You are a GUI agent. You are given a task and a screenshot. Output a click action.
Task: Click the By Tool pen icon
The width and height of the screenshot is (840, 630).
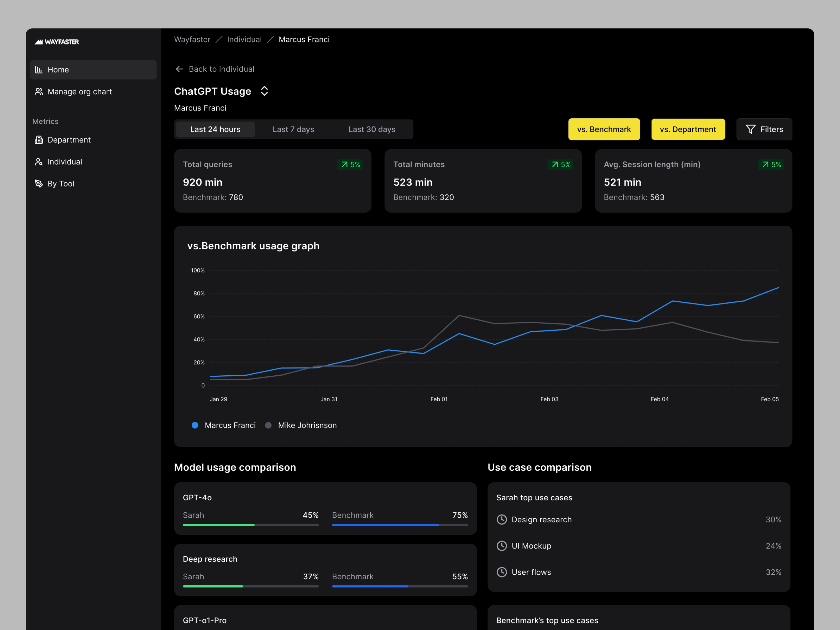point(38,184)
